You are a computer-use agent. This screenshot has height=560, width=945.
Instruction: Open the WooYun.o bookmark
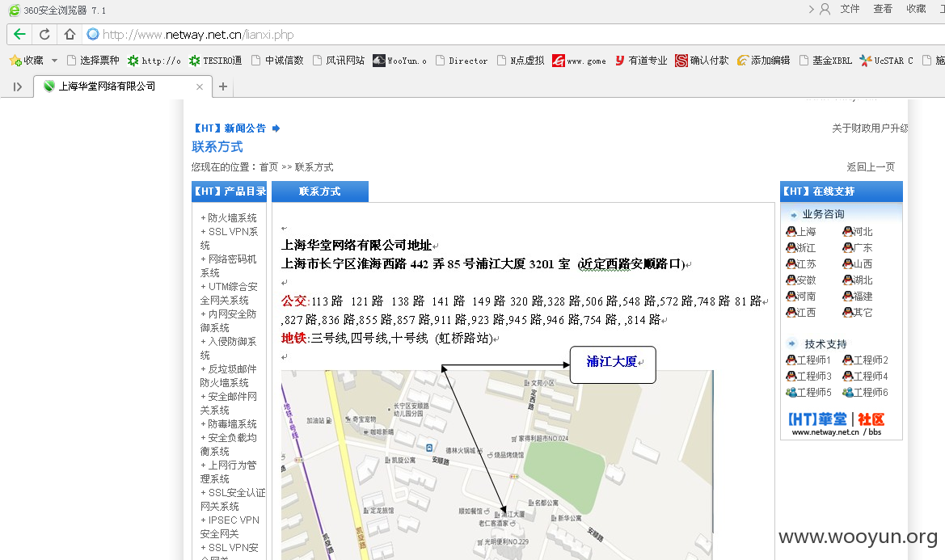click(x=399, y=61)
